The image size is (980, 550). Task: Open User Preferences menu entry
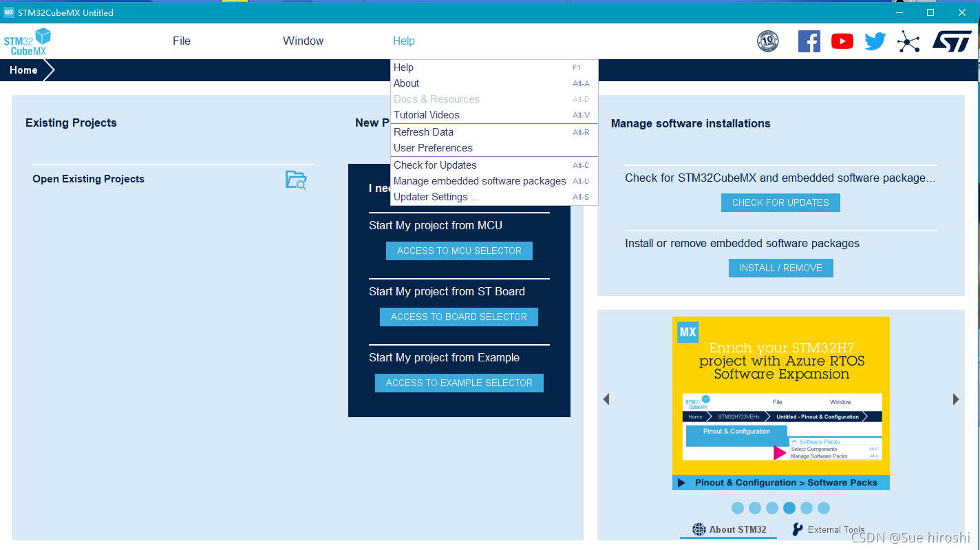(x=494, y=148)
